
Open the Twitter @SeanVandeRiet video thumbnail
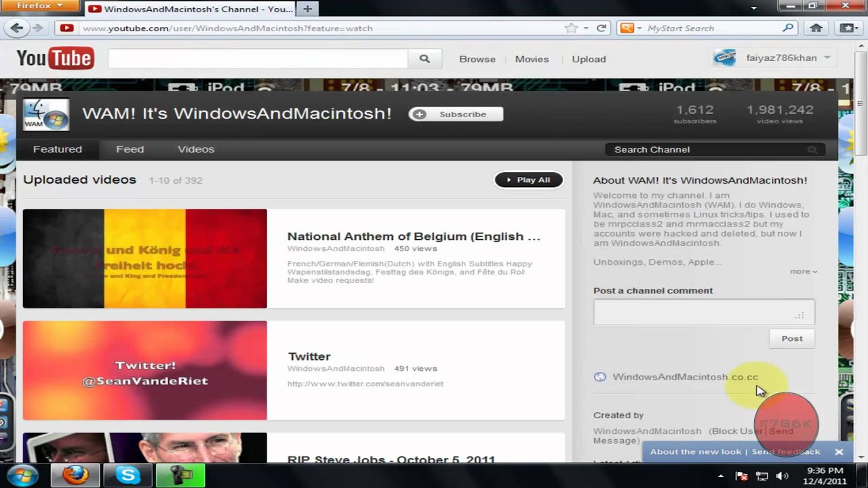[145, 370]
